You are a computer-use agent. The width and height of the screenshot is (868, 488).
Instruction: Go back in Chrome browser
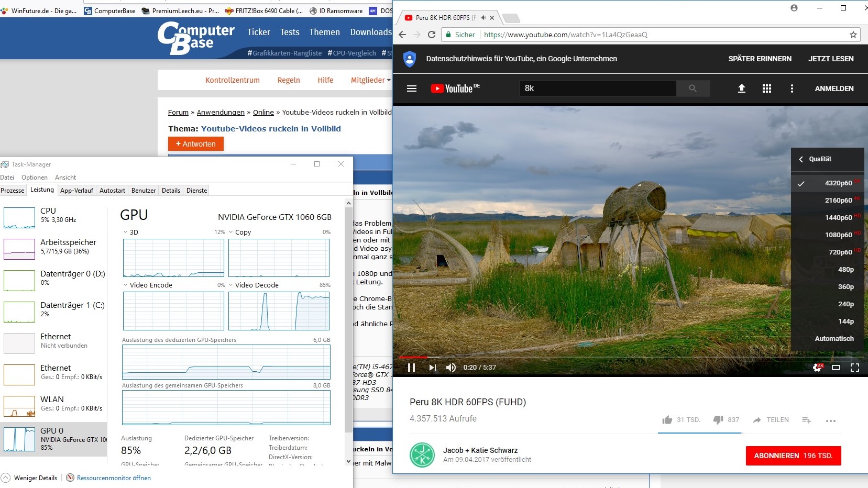click(x=402, y=35)
